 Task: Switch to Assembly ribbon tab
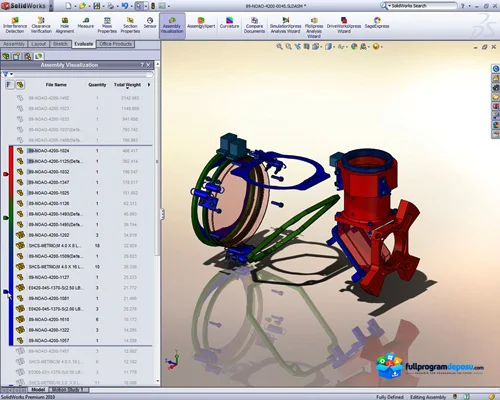point(14,44)
